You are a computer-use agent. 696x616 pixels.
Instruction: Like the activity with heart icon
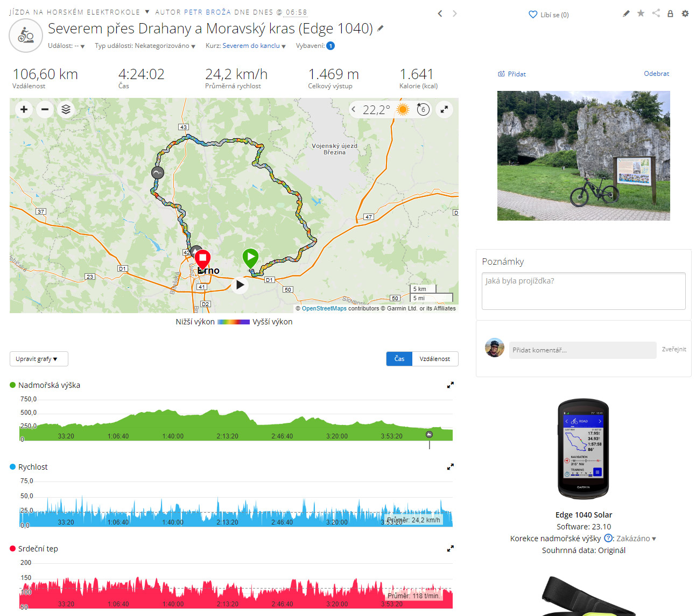(x=533, y=15)
